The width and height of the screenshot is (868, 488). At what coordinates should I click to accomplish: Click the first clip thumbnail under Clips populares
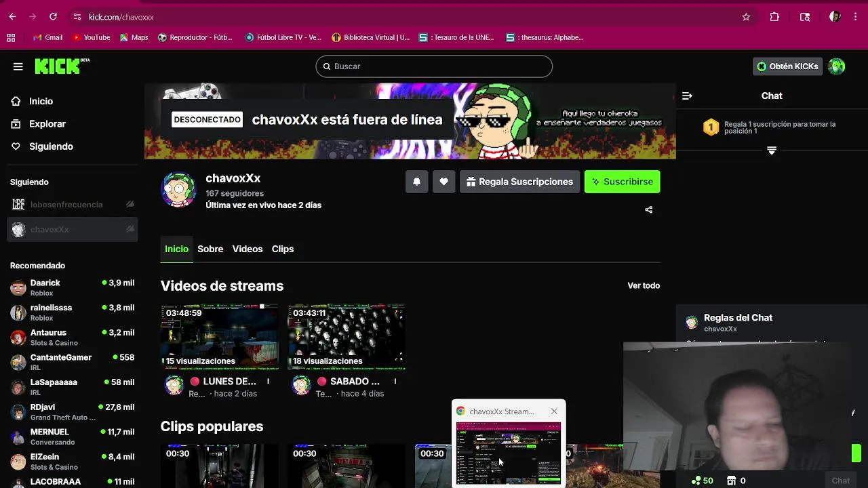tap(220, 466)
